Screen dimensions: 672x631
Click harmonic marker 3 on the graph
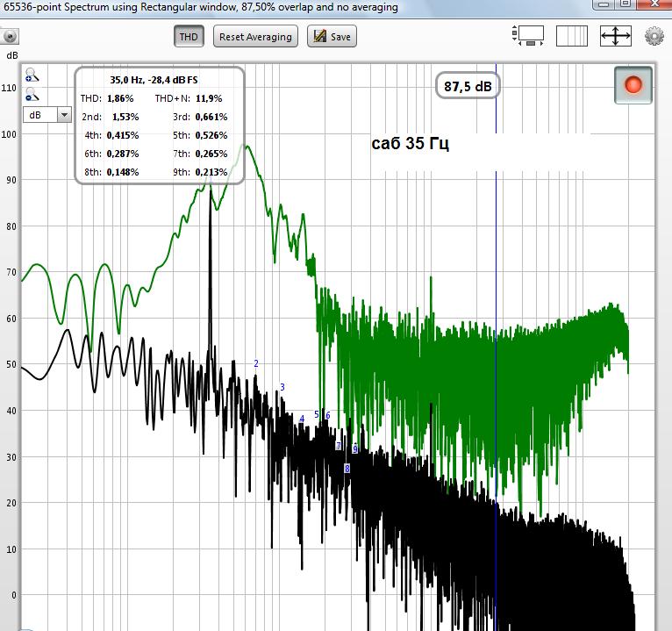coord(282,387)
